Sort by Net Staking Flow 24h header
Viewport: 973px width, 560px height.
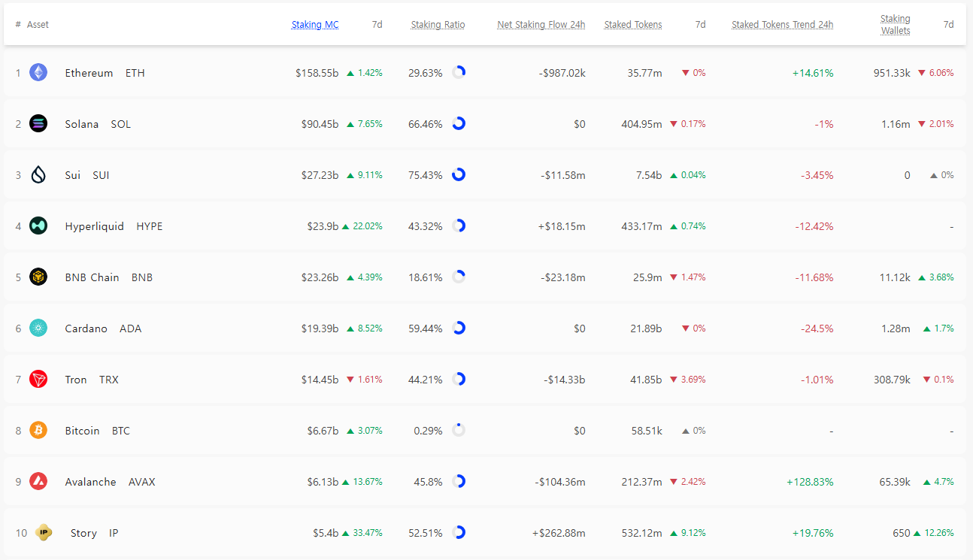click(541, 25)
